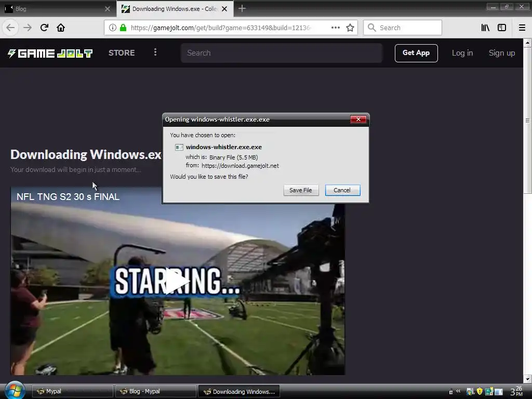Image resolution: width=532 pixels, height=399 pixels.
Task: Toggle the browser sidebar icon
Action: coord(502,28)
